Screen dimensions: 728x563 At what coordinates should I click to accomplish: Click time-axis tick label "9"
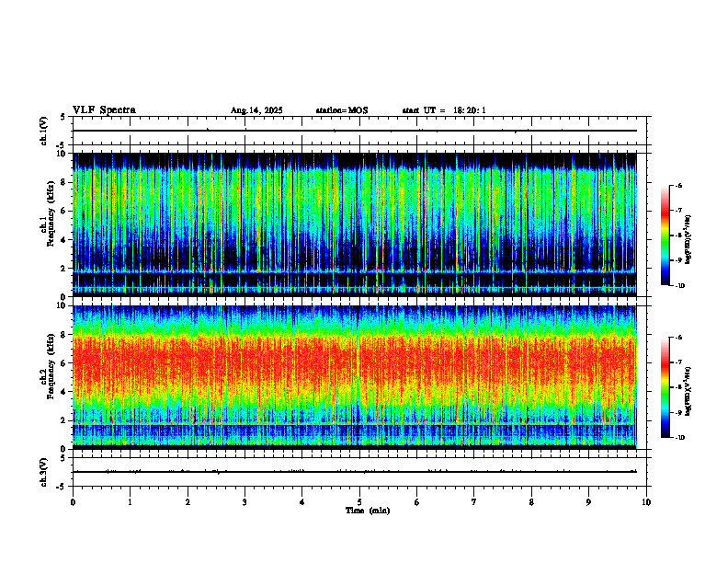click(588, 502)
